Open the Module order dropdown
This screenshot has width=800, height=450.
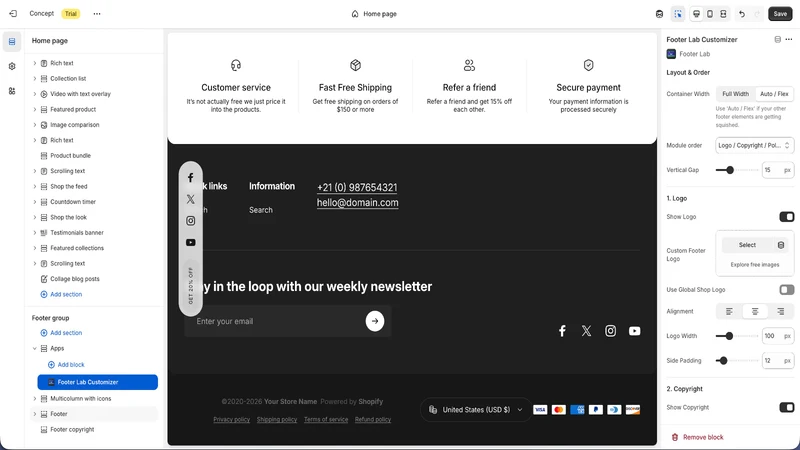click(x=754, y=145)
